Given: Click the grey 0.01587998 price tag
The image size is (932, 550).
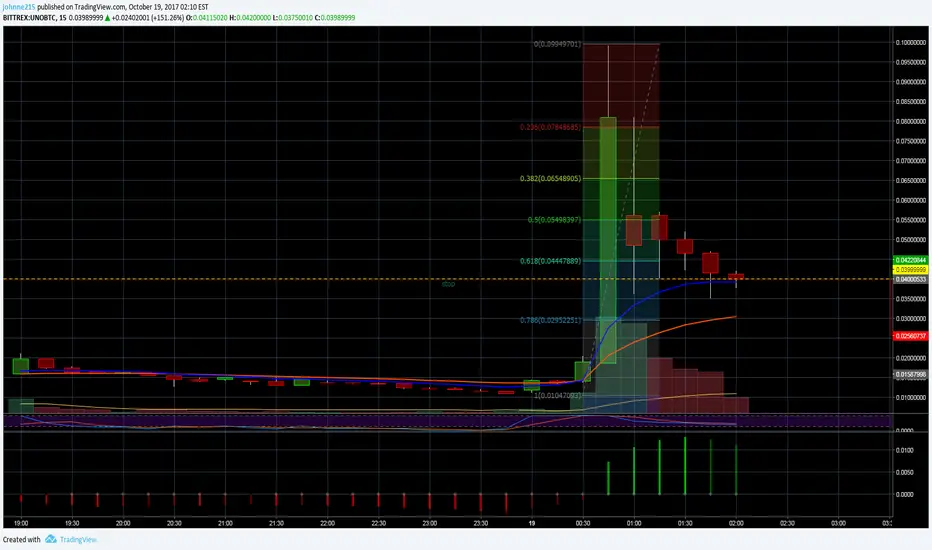Looking at the screenshot, I should pos(911,375).
